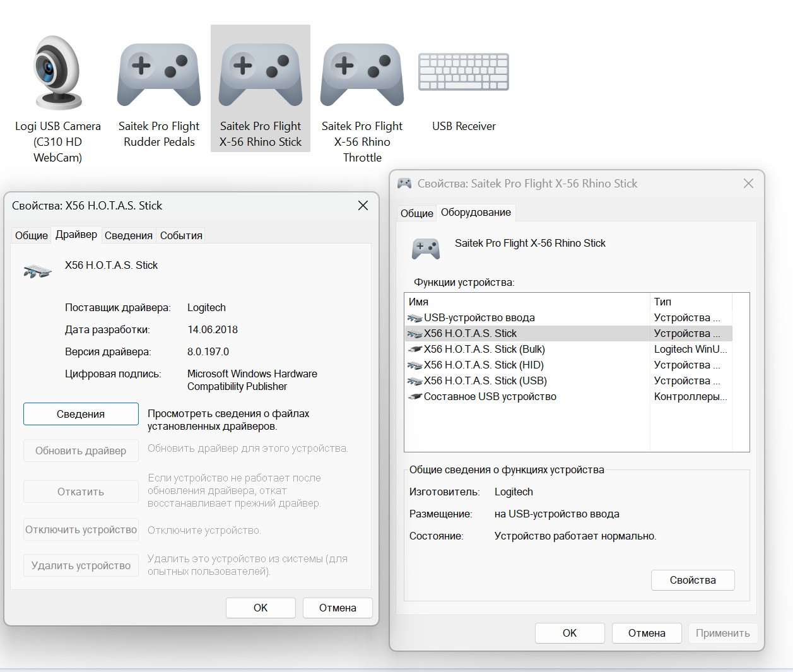Switch to the Сведения tab
The height and width of the screenshot is (672, 793).
[x=129, y=235]
